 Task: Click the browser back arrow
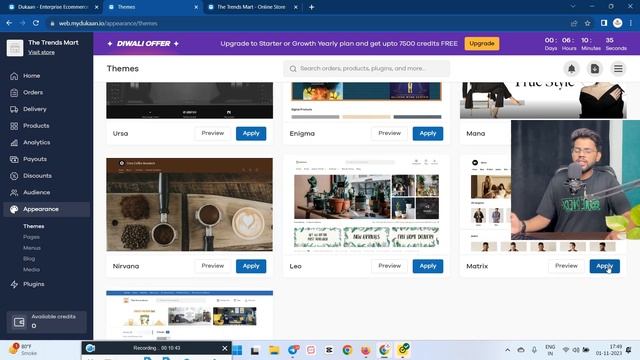coord(9,24)
